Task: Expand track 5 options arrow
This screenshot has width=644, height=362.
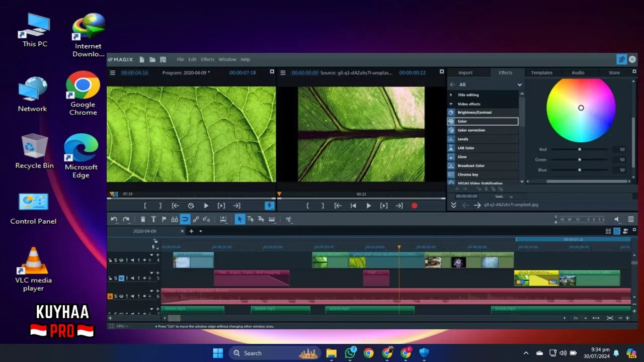Action: (x=151, y=273)
